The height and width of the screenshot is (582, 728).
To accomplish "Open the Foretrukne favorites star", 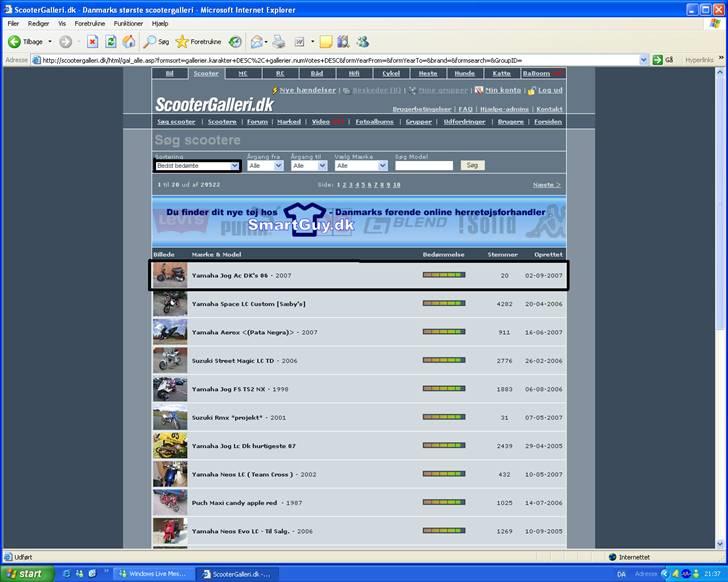I will click(197, 42).
